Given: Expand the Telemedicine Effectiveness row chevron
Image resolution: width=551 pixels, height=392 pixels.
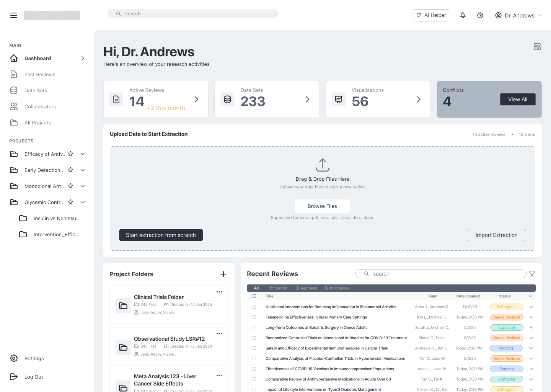Looking at the screenshot, I should click(x=531, y=317).
